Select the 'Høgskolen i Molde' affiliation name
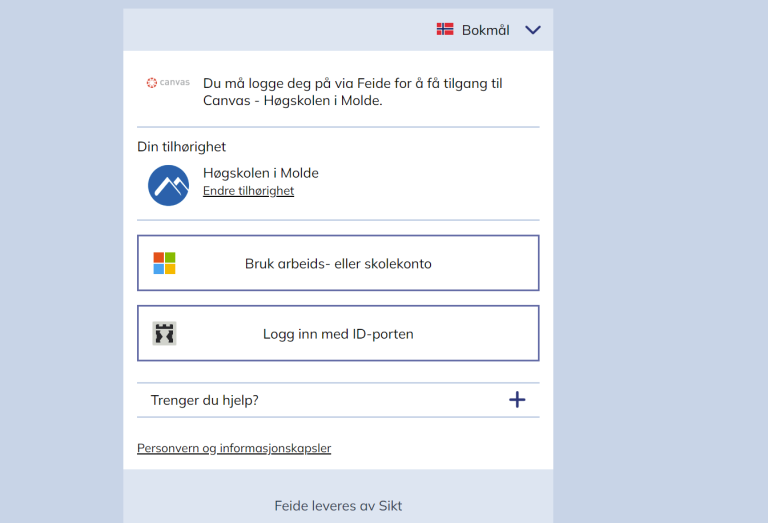This screenshot has width=768, height=523. (260, 173)
